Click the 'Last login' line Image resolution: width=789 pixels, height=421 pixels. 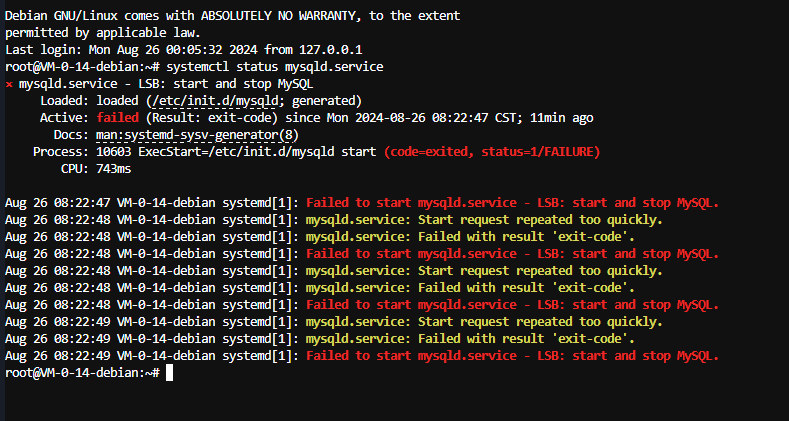pyautogui.click(x=184, y=50)
